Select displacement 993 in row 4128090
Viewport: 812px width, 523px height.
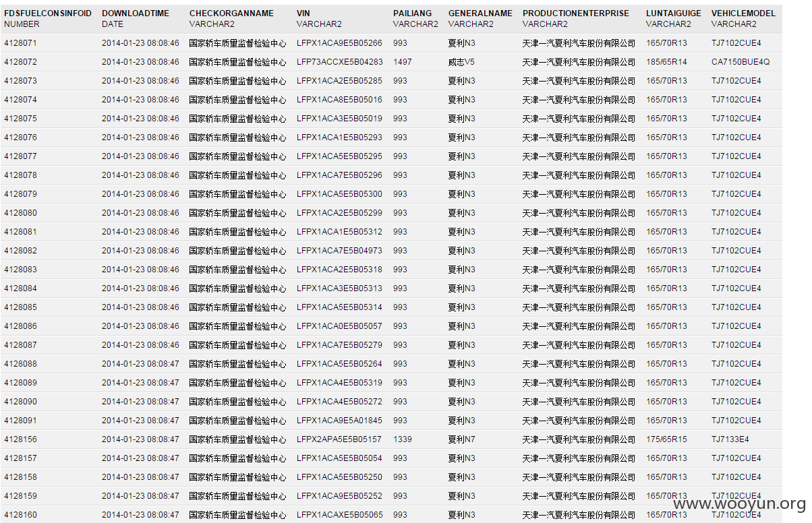pos(401,402)
